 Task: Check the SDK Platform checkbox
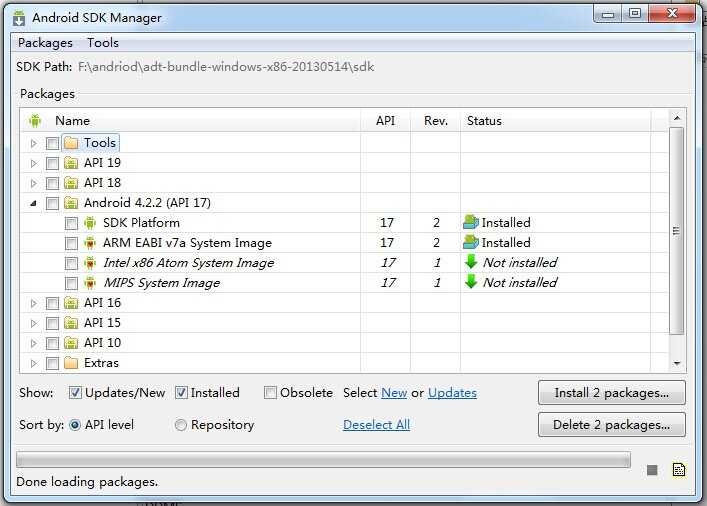click(71, 223)
